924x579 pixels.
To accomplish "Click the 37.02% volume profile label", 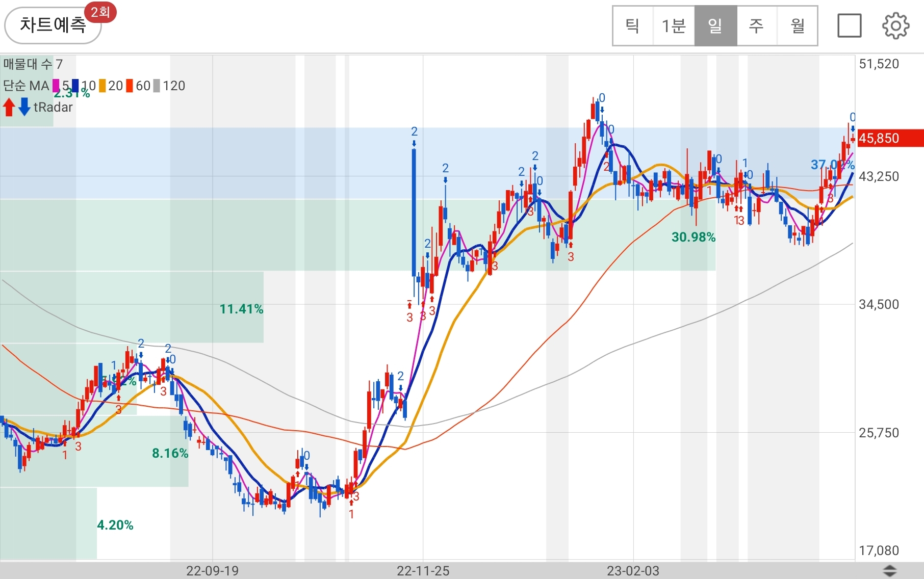I will [x=832, y=165].
